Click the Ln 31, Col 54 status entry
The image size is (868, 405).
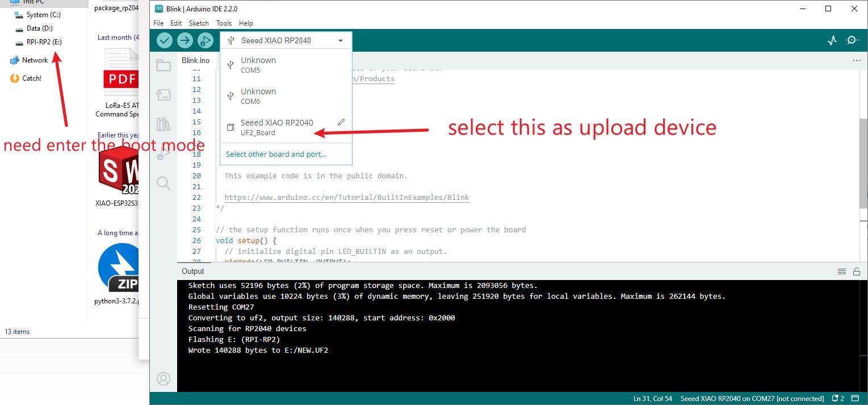pos(653,398)
